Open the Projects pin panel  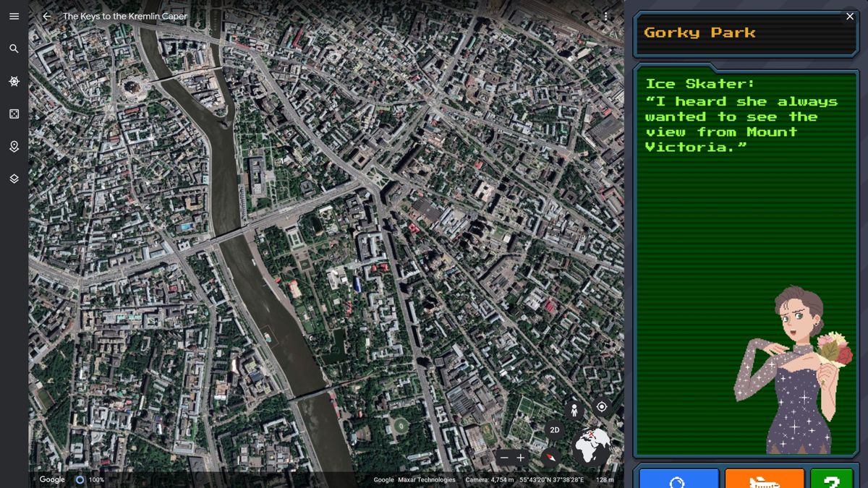14,146
